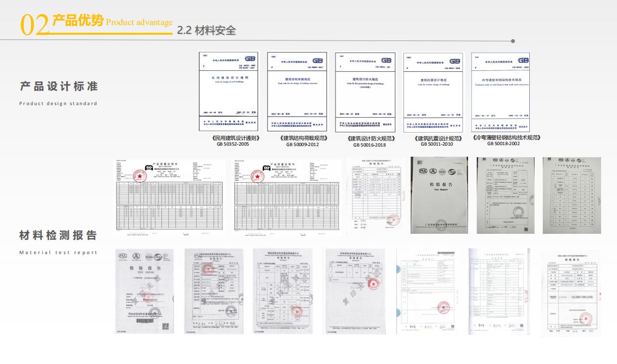
Task: Open the sixth report image in the lower row
Action: coord(499,291)
